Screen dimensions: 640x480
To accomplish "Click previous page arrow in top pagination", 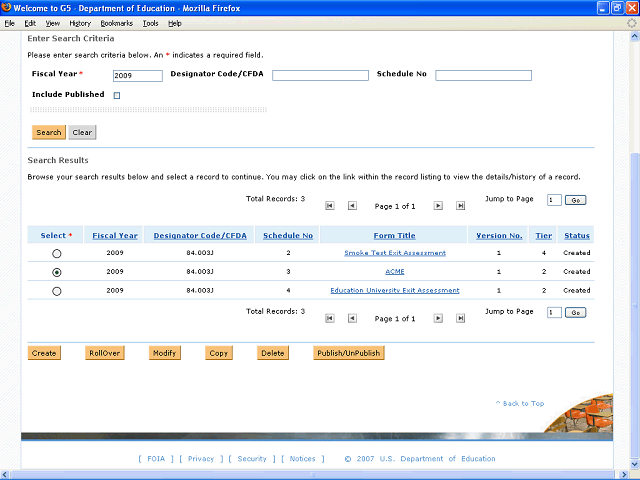I will pos(352,206).
